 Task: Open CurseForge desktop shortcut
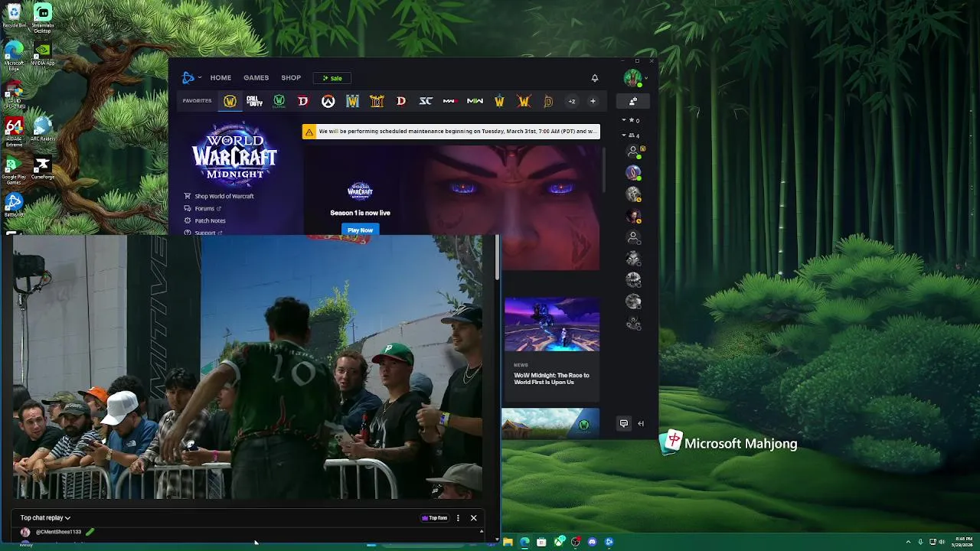pyautogui.click(x=43, y=168)
